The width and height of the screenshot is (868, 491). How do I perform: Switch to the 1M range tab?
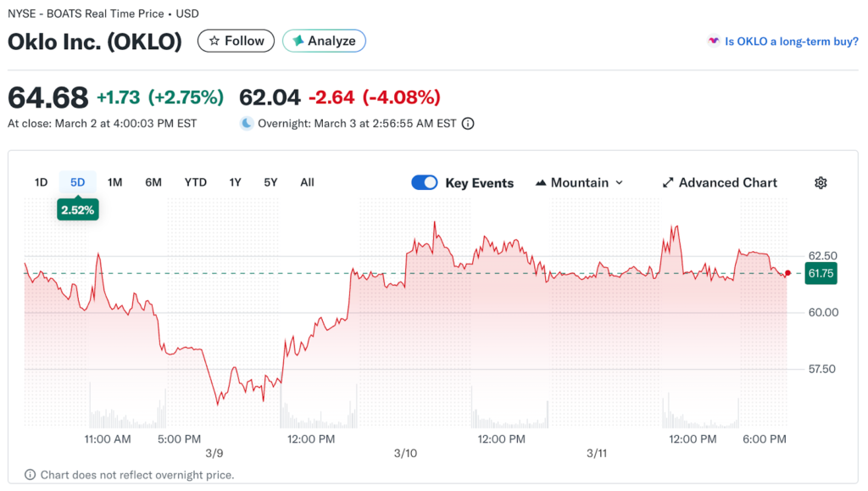click(115, 182)
